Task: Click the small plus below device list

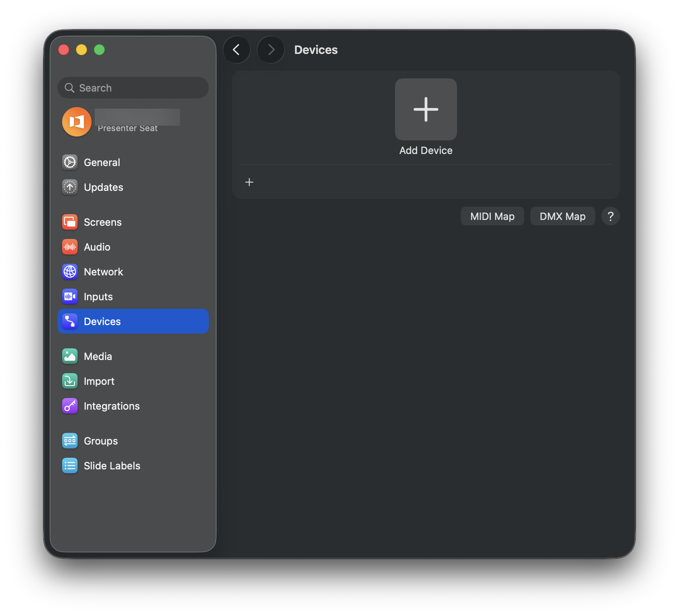Action: tap(249, 182)
